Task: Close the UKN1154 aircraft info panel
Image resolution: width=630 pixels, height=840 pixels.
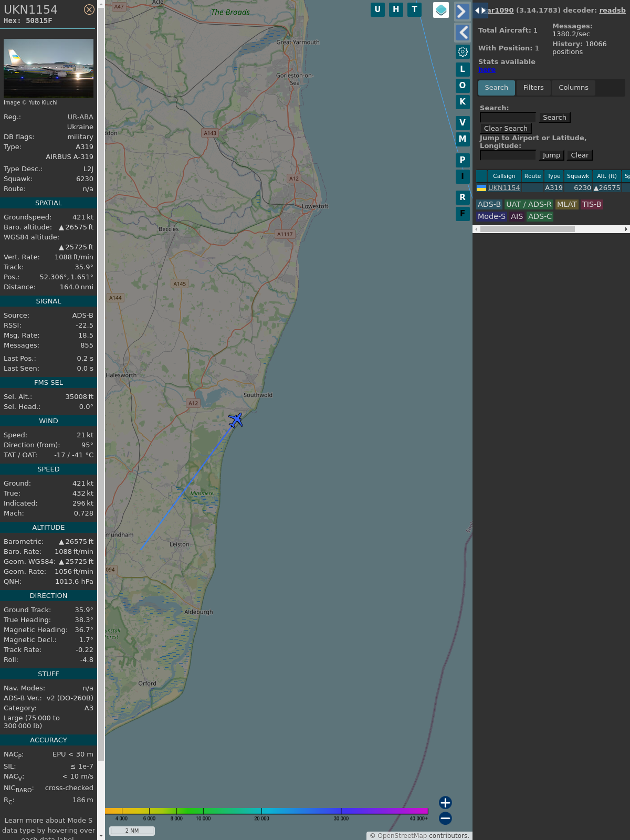Action: 89,9
